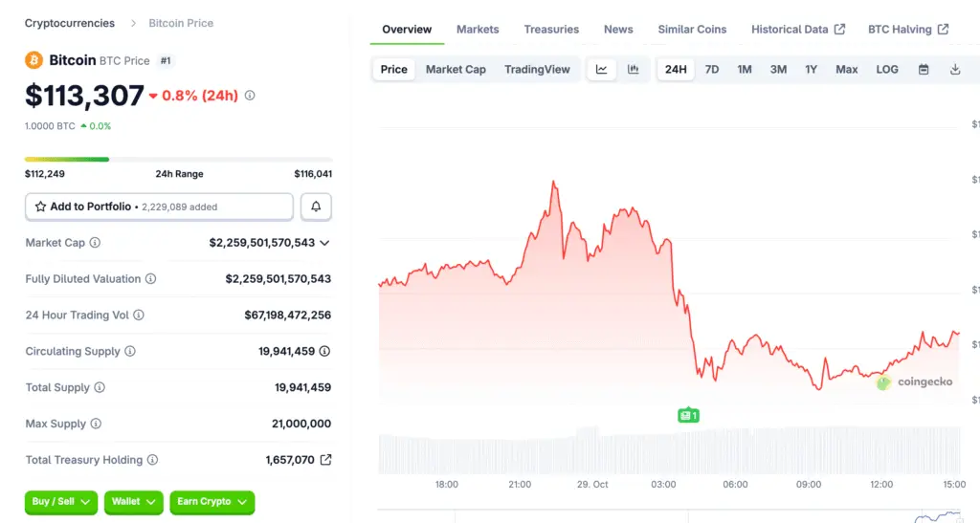Click the Cryptocurrencies breadcrumb link
980x523 pixels.
pyautogui.click(x=70, y=23)
